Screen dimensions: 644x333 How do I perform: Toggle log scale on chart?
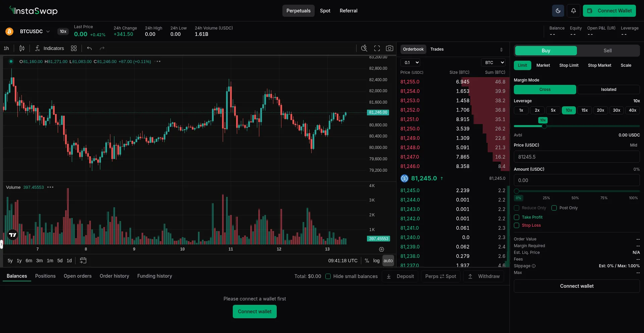point(376,261)
